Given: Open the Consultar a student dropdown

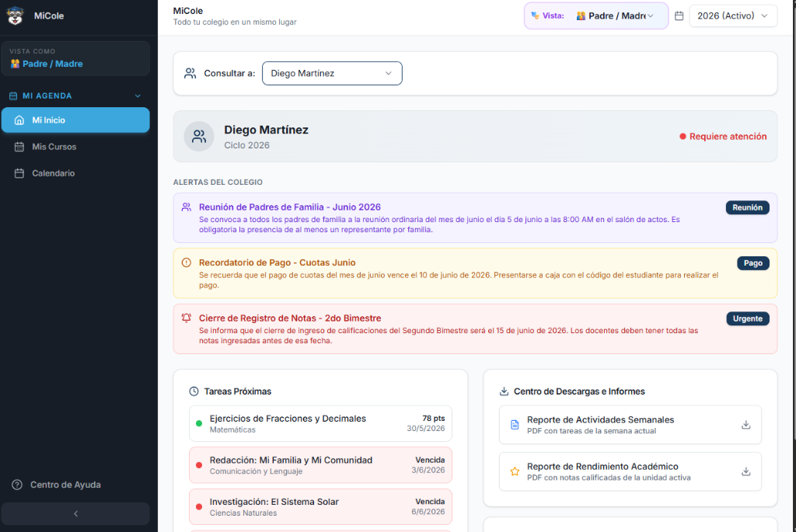Looking at the screenshot, I should tap(332, 73).
